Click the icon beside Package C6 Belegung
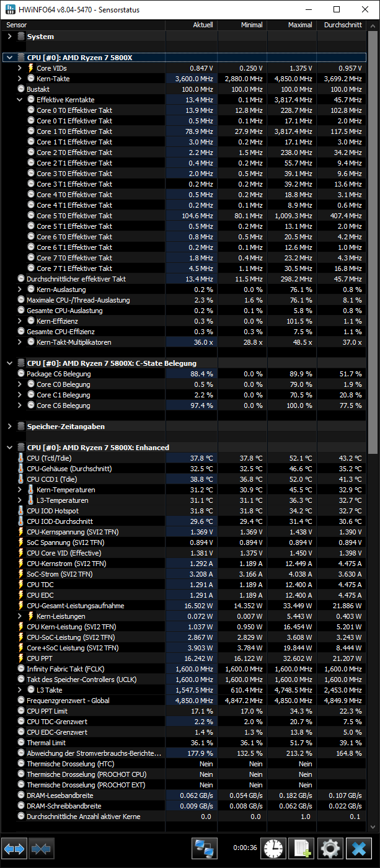The height and width of the screenshot is (868, 380). [21, 374]
